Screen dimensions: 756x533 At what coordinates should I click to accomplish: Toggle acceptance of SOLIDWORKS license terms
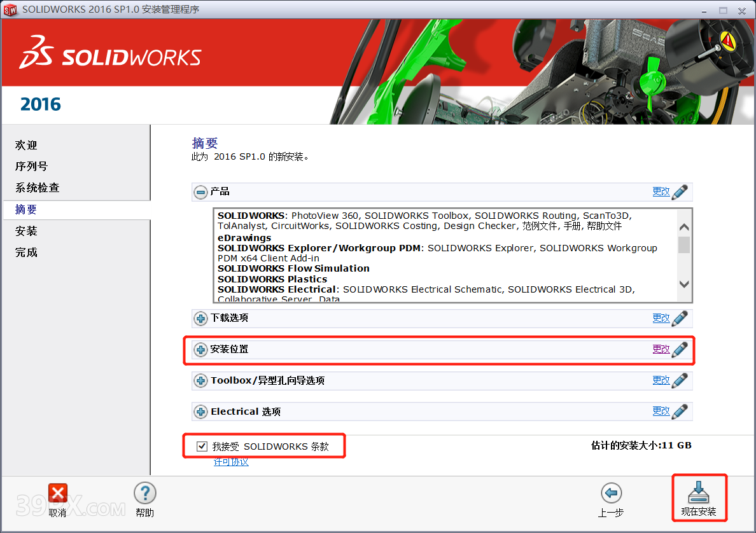click(x=201, y=446)
